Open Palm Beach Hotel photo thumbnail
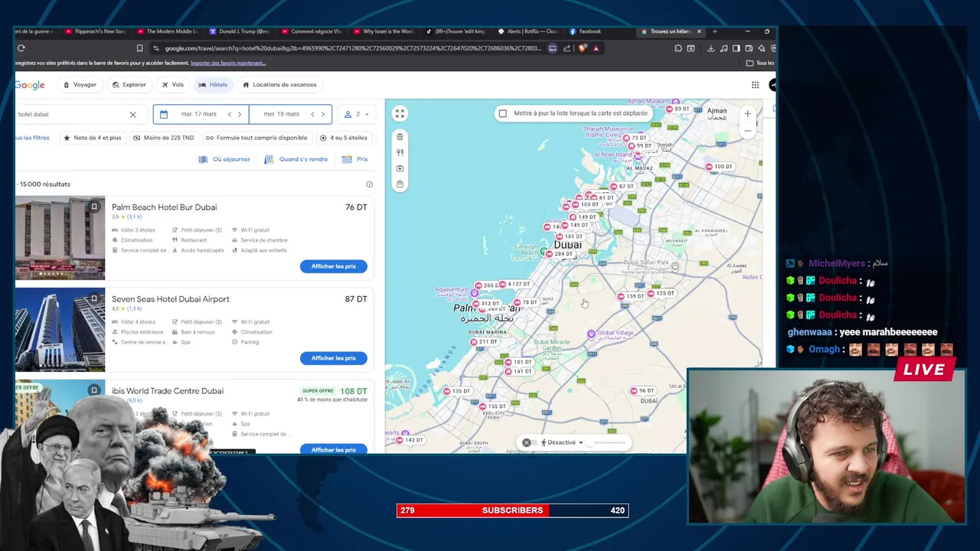Image resolution: width=980 pixels, height=551 pixels. pyautogui.click(x=60, y=238)
